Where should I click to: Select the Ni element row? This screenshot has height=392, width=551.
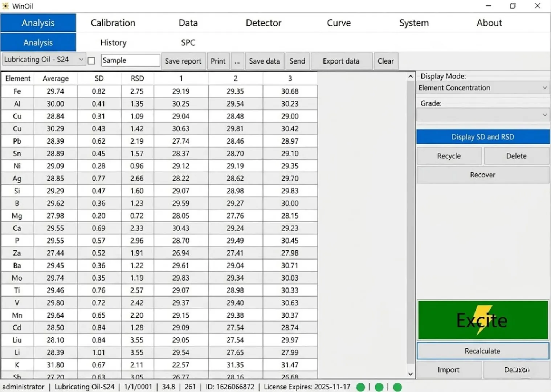click(159, 166)
